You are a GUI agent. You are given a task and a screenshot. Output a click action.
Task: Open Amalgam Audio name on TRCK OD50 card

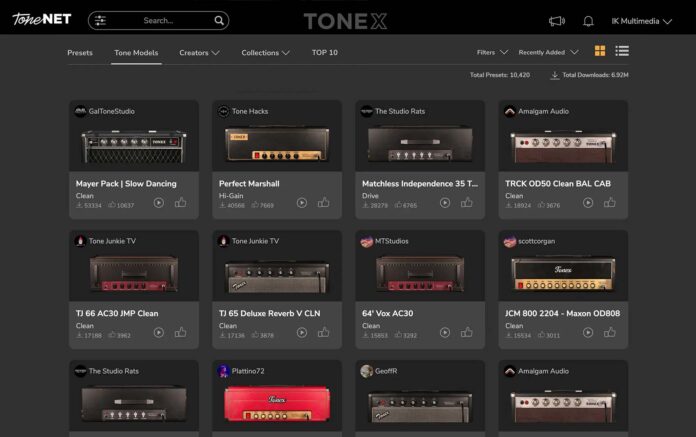coord(543,111)
